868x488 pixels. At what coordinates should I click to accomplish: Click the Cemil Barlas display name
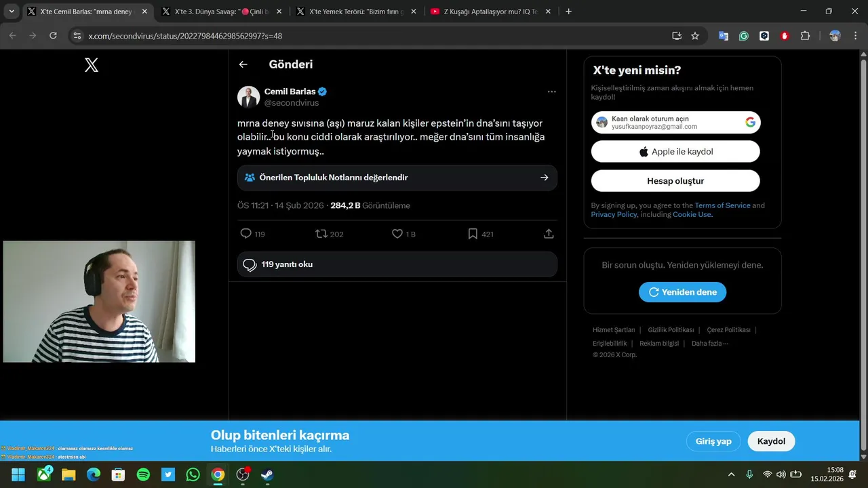[290, 91]
